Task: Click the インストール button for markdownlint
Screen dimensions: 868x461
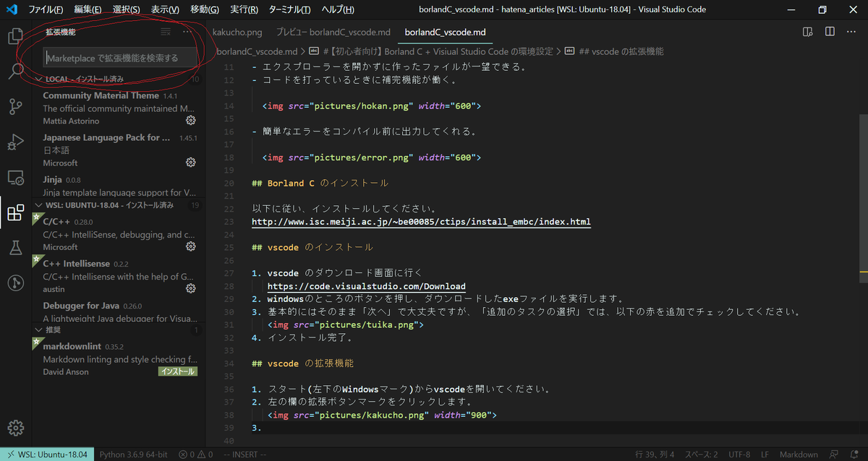Action: [177, 371]
